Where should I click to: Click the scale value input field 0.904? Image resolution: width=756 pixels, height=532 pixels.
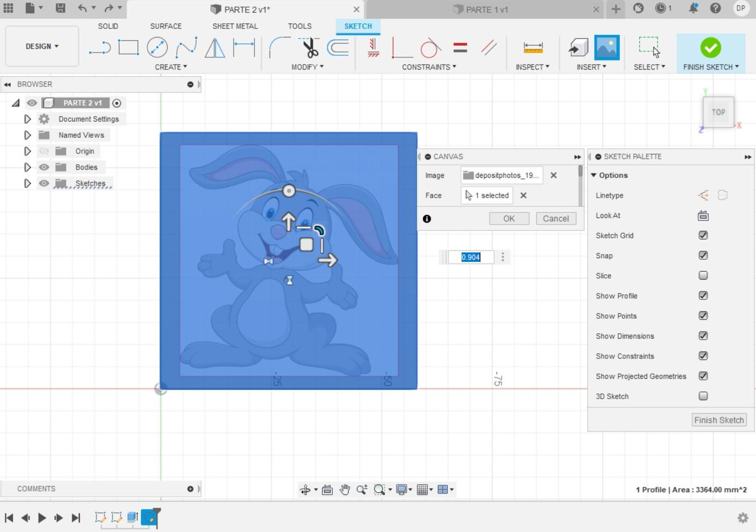(x=470, y=257)
